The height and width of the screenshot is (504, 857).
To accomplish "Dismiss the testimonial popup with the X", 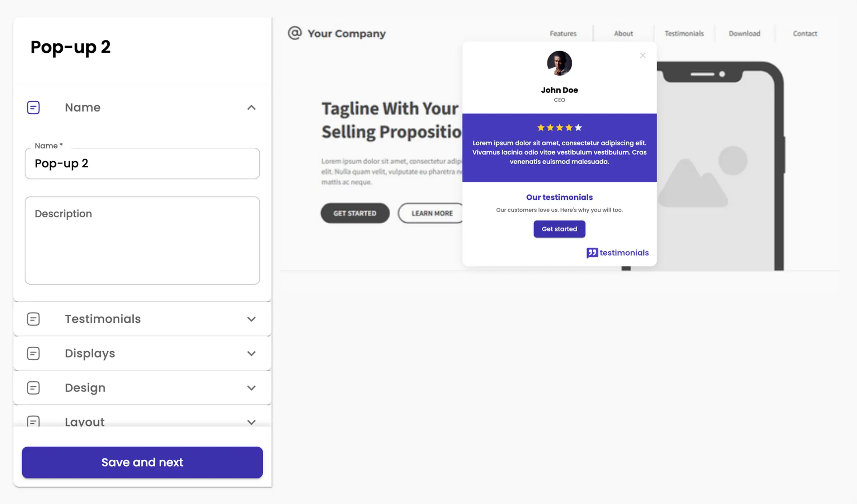I will click(x=642, y=55).
